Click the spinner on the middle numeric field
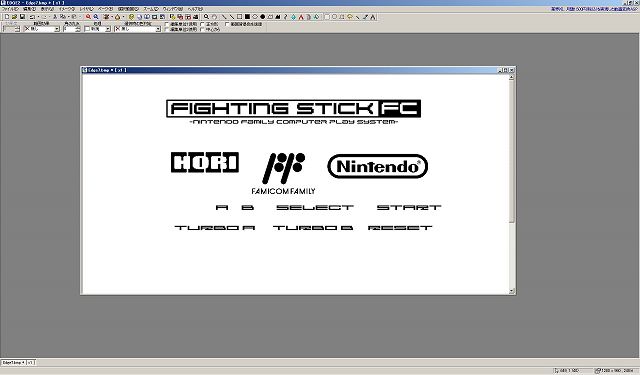The height and width of the screenshot is (375, 640). (x=78, y=29)
